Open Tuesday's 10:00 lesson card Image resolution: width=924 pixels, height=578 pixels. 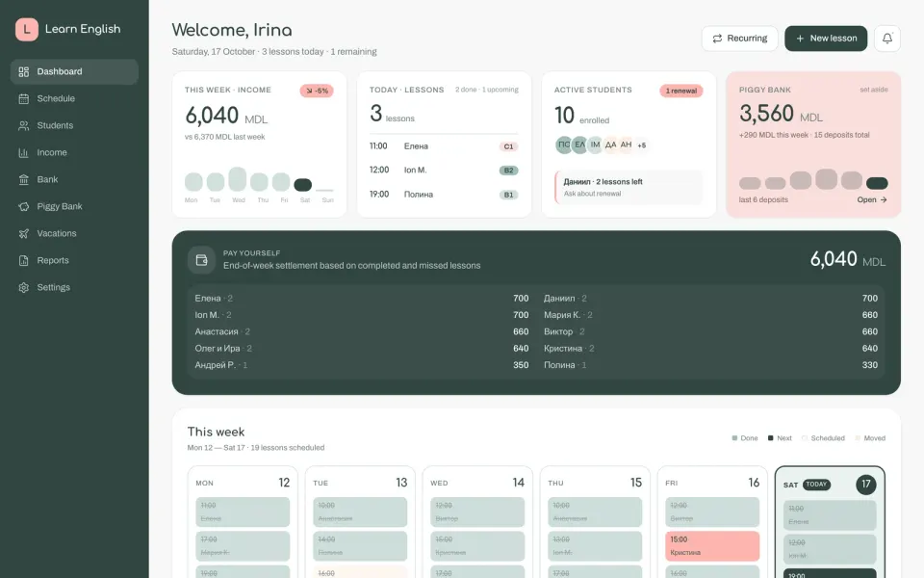click(360, 512)
